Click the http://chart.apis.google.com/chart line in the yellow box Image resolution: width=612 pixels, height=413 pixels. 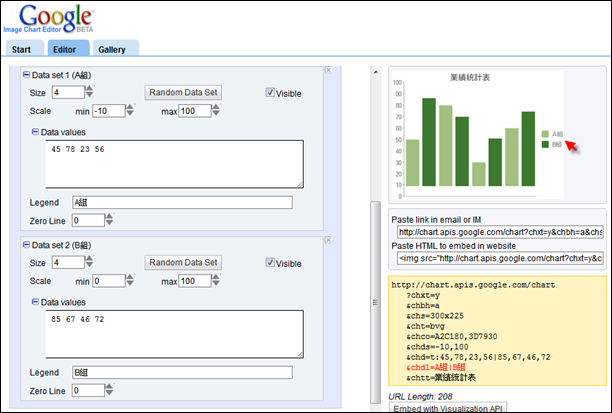coord(473,285)
